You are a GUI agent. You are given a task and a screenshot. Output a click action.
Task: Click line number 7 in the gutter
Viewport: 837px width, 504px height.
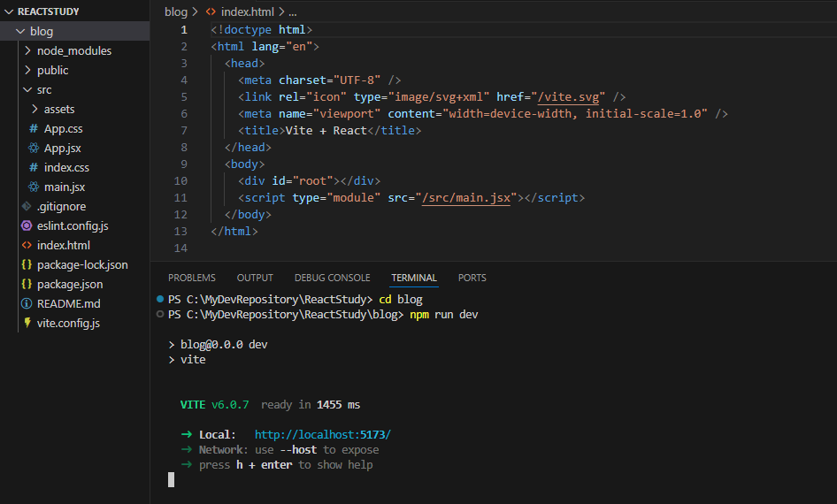click(184, 131)
